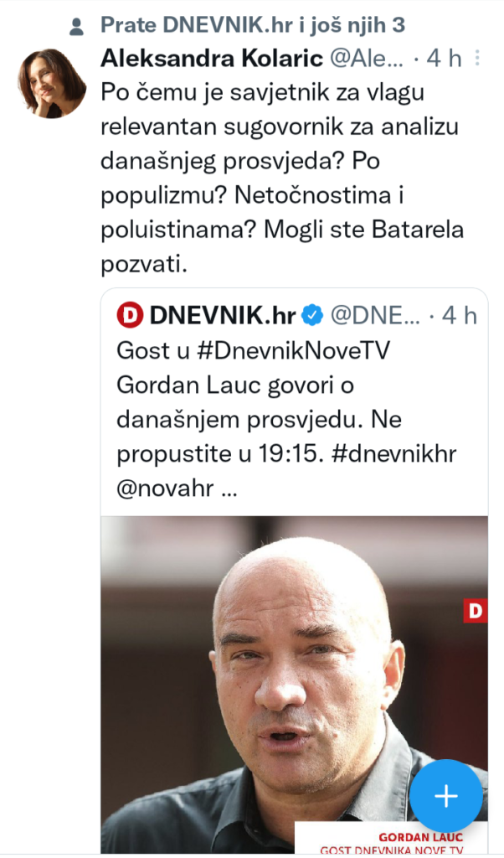The width and height of the screenshot is (504, 858).
Task: Tap the follower person icon at top
Action: point(77,27)
